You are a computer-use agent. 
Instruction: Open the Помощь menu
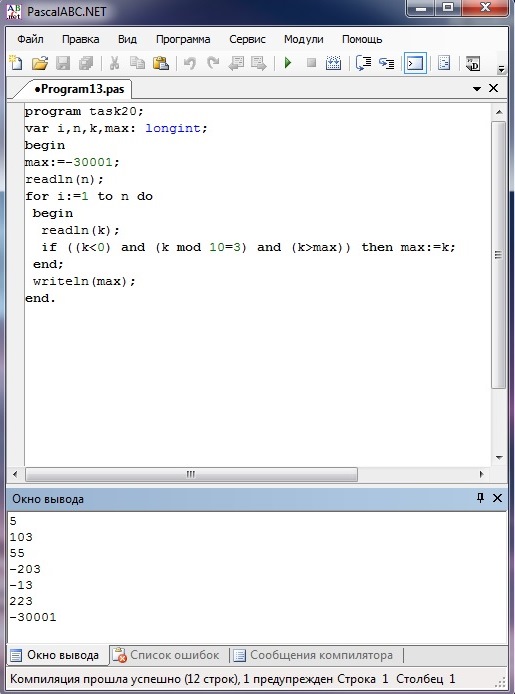362,39
